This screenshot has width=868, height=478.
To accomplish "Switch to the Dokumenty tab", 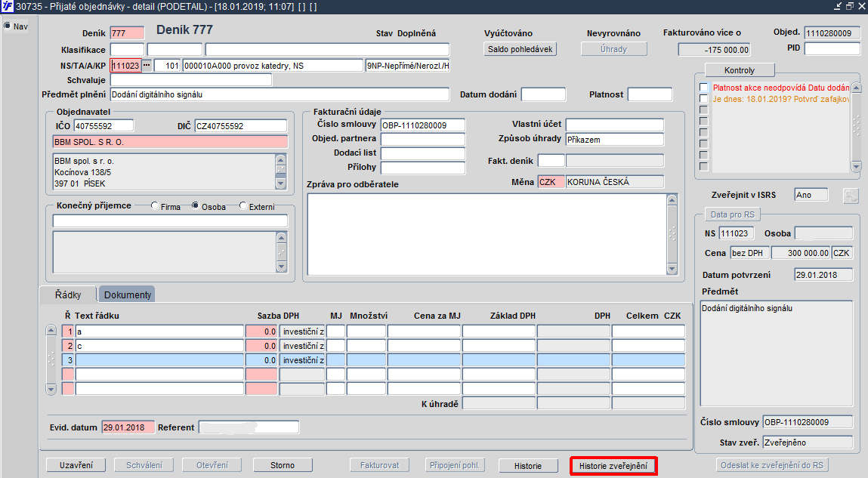I will [x=128, y=295].
